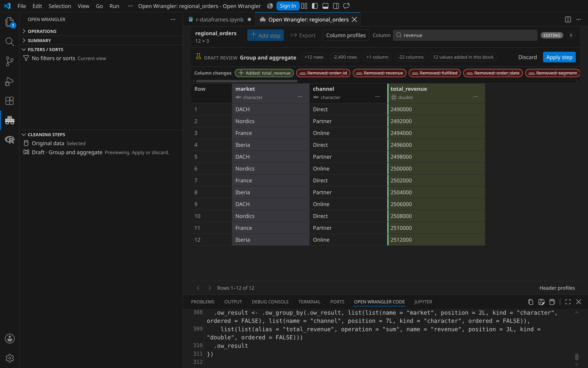Split the editor to the right
Image resolution: width=588 pixels, height=368 pixels.
(x=568, y=19)
